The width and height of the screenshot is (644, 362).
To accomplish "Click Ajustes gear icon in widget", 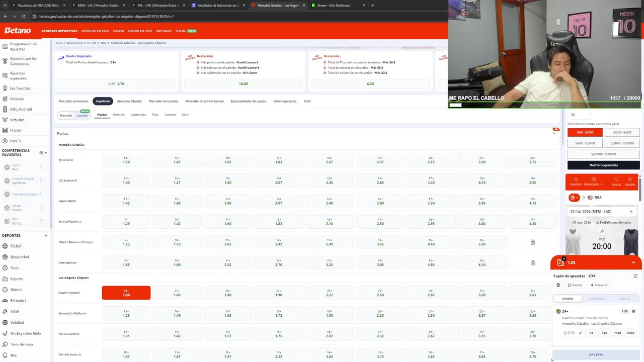I will 630,179.
